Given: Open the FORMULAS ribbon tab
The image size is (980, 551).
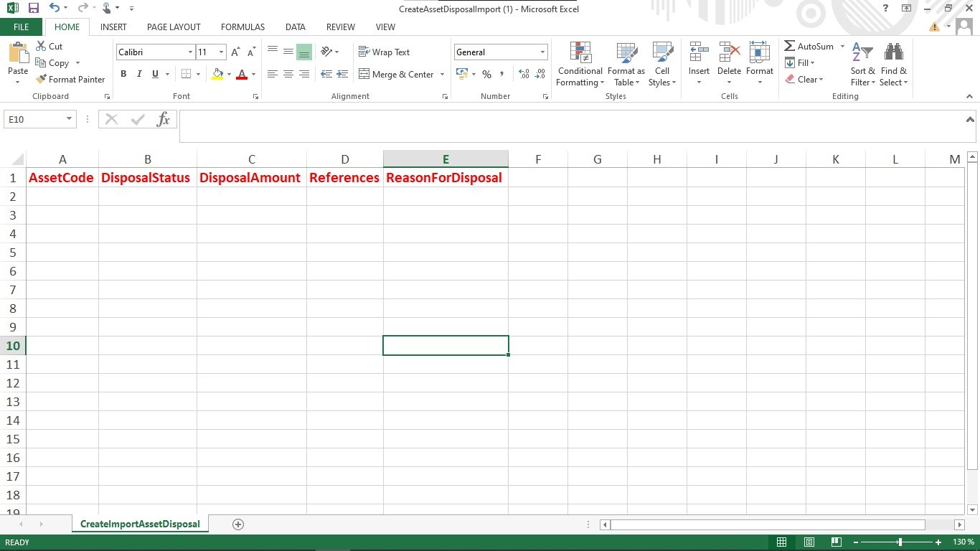Looking at the screenshot, I should [x=242, y=27].
